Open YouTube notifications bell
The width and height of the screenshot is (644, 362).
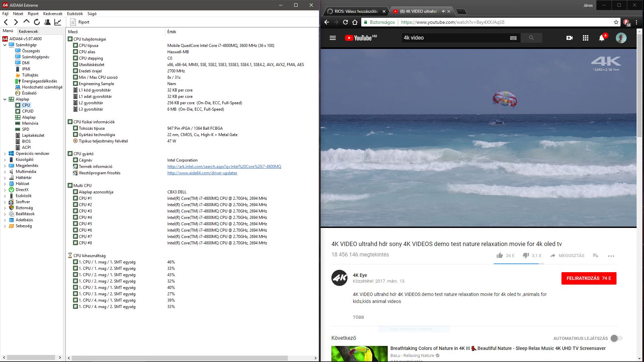pos(602,38)
